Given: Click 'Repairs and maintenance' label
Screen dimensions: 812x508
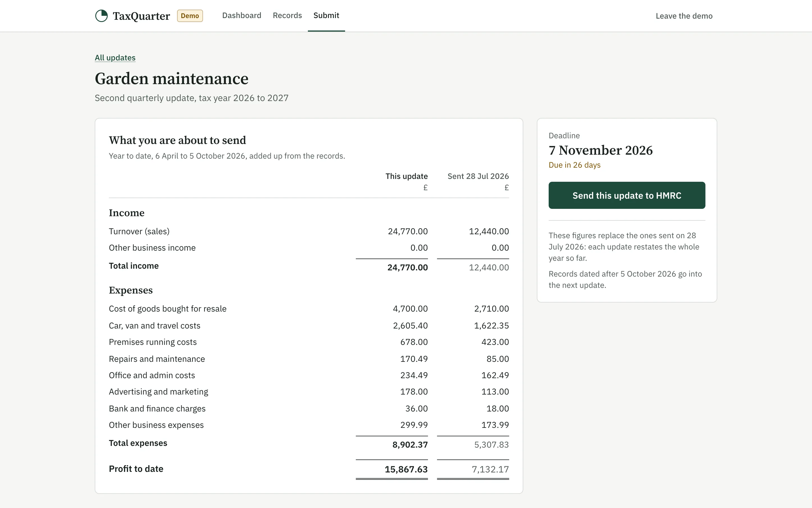Looking at the screenshot, I should (157, 359).
